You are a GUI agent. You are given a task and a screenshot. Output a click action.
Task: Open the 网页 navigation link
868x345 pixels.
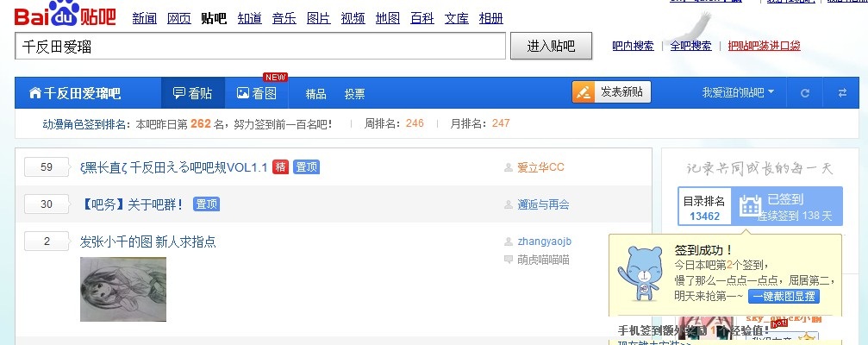coord(178,18)
